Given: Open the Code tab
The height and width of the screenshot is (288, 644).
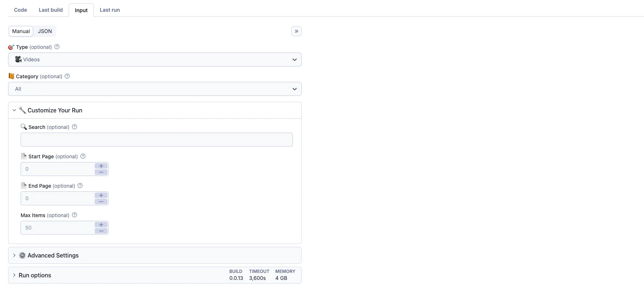Looking at the screenshot, I should click(21, 10).
